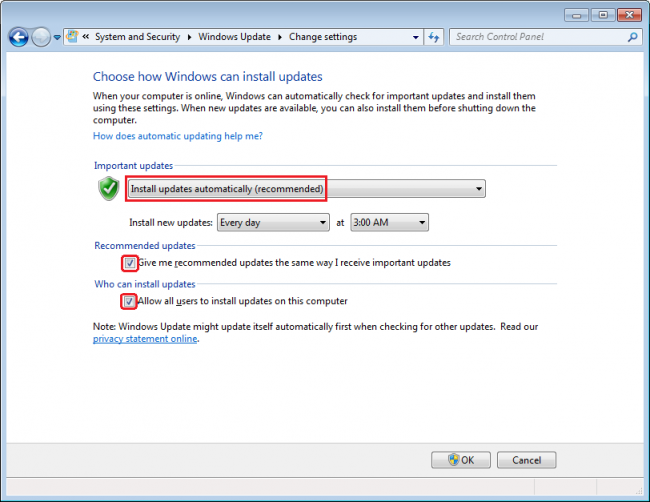Open address bar previous locations dropdown

[416, 37]
